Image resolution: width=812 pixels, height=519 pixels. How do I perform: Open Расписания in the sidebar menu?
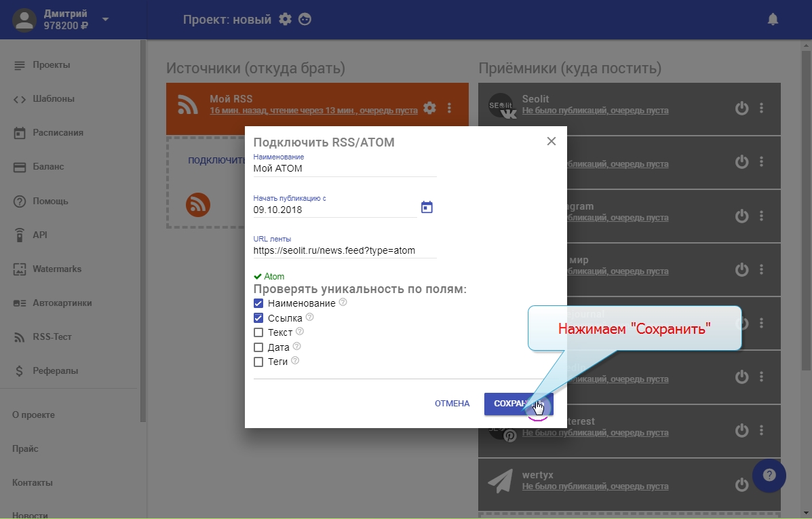click(x=58, y=133)
